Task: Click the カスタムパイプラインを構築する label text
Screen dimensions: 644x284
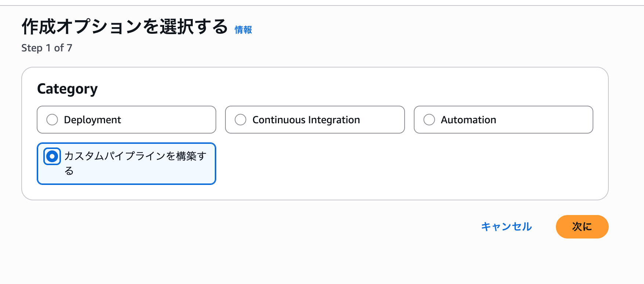Action: pos(135,156)
